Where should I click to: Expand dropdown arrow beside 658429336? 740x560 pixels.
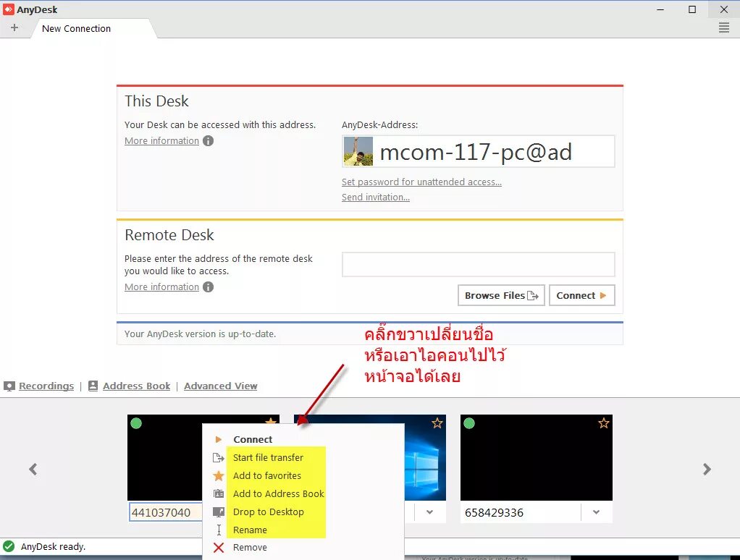596,512
